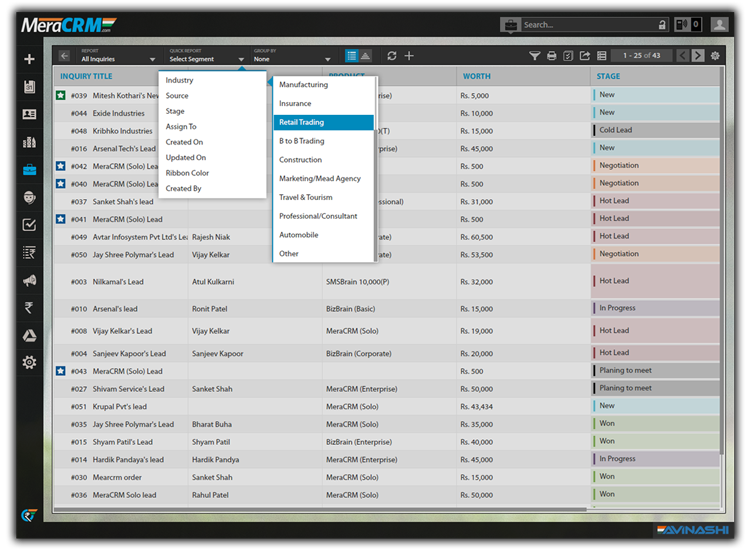Open the support agent headset icon in the sidebar
The height and width of the screenshot is (550, 750).
point(29,197)
